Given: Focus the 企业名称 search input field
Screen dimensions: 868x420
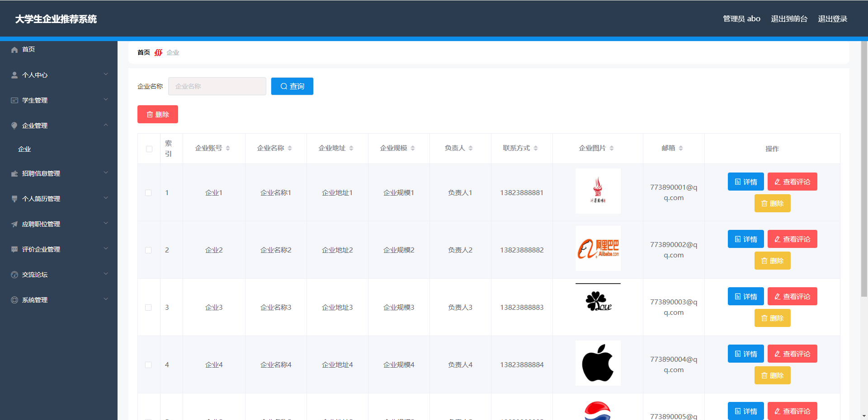Looking at the screenshot, I should click(217, 86).
